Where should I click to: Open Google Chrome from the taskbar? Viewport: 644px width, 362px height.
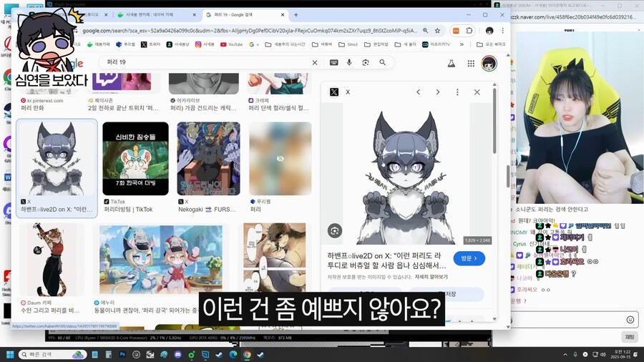[x=247, y=355]
